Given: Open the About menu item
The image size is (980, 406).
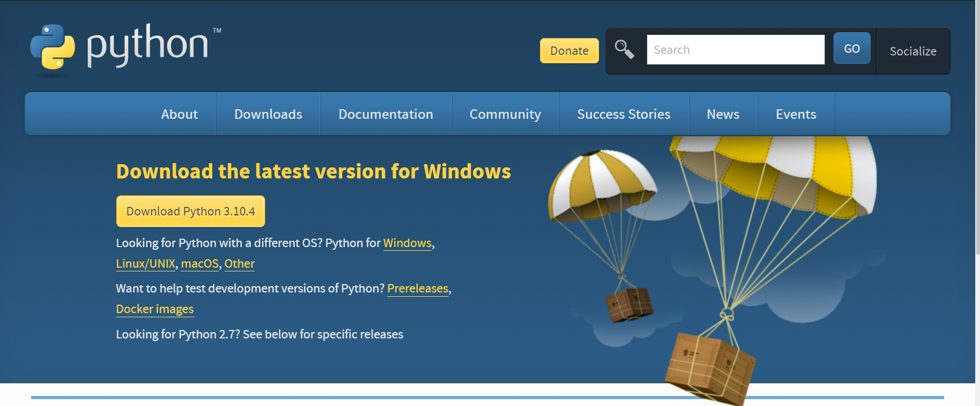Looking at the screenshot, I should tap(180, 114).
